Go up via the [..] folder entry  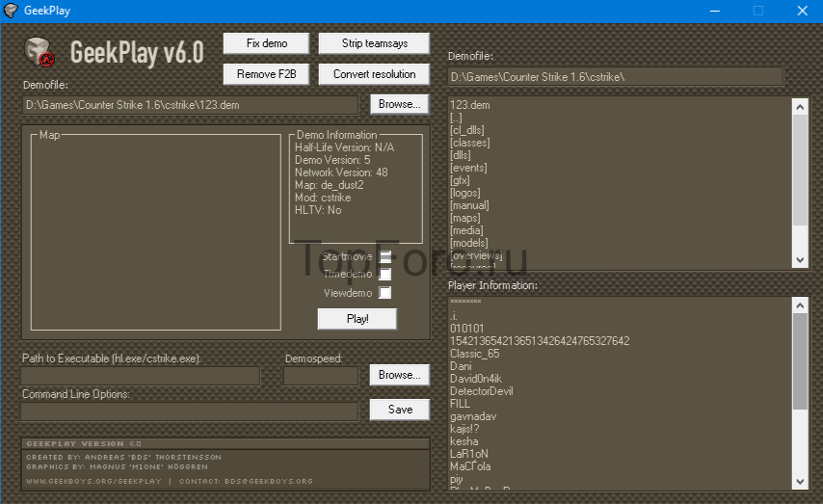[x=456, y=118]
